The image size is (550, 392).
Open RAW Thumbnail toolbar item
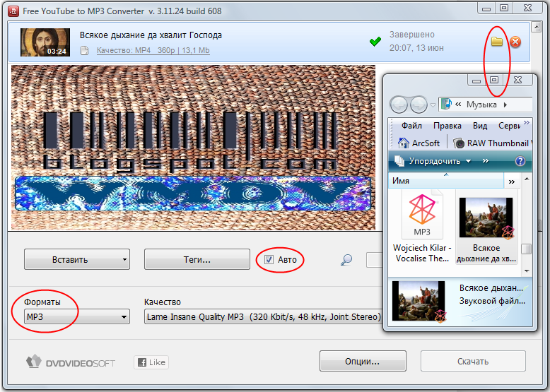pos(493,143)
